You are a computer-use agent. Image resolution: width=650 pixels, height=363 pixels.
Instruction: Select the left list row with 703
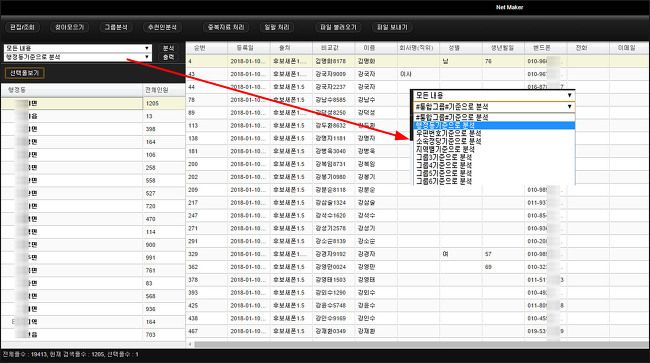coord(93,334)
